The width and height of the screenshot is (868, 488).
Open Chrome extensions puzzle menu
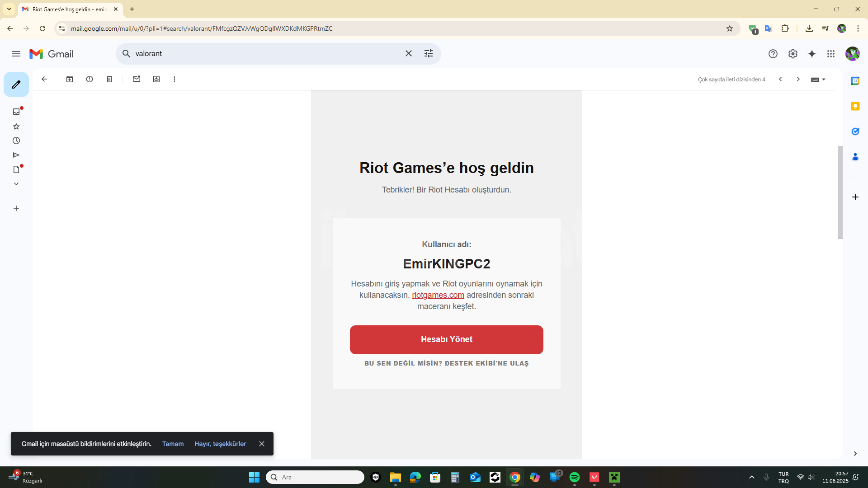[785, 28]
